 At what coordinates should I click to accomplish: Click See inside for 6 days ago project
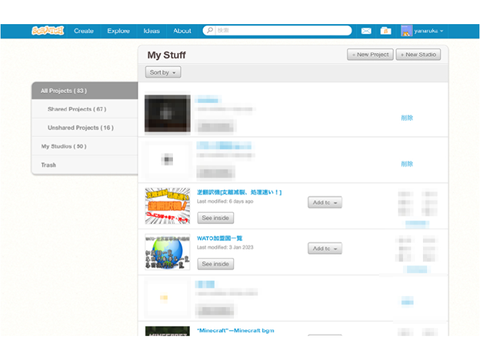click(x=215, y=218)
